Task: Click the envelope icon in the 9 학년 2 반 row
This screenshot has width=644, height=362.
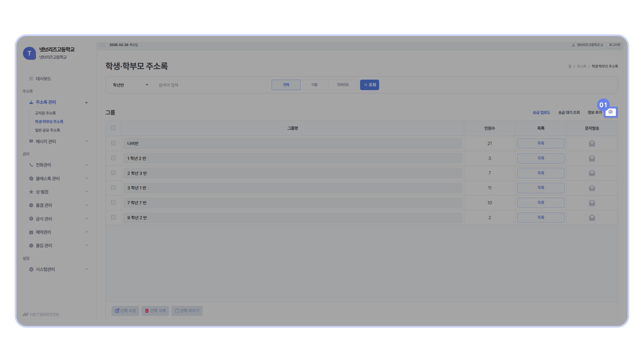Action: (592, 218)
